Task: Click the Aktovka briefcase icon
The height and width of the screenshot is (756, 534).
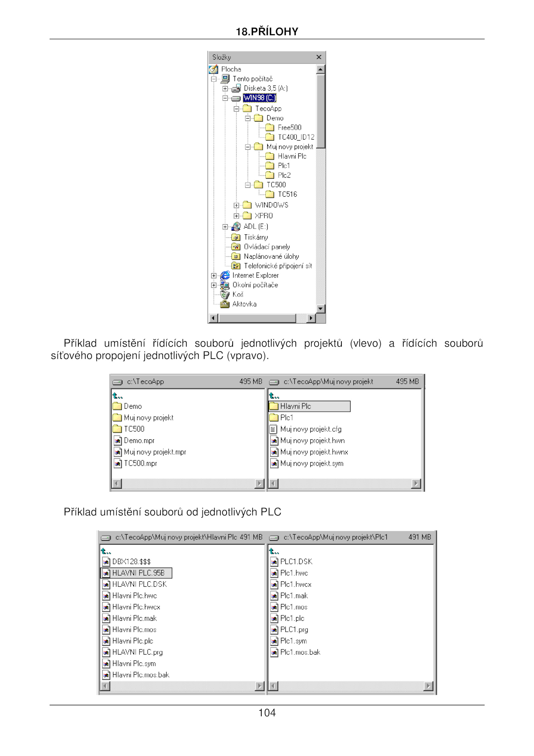Action: click(225, 304)
